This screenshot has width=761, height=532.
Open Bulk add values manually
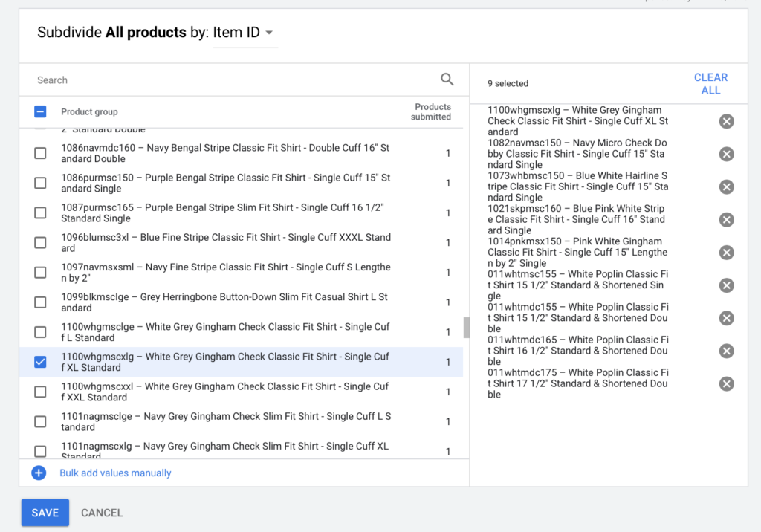(x=115, y=473)
